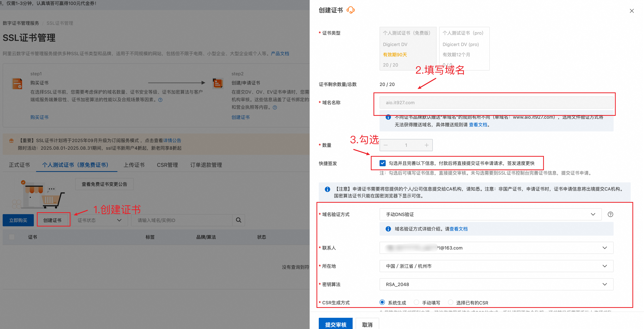Screen dimensions: 644x329
Task: Click the search magnifier icon
Action: point(238,220)
